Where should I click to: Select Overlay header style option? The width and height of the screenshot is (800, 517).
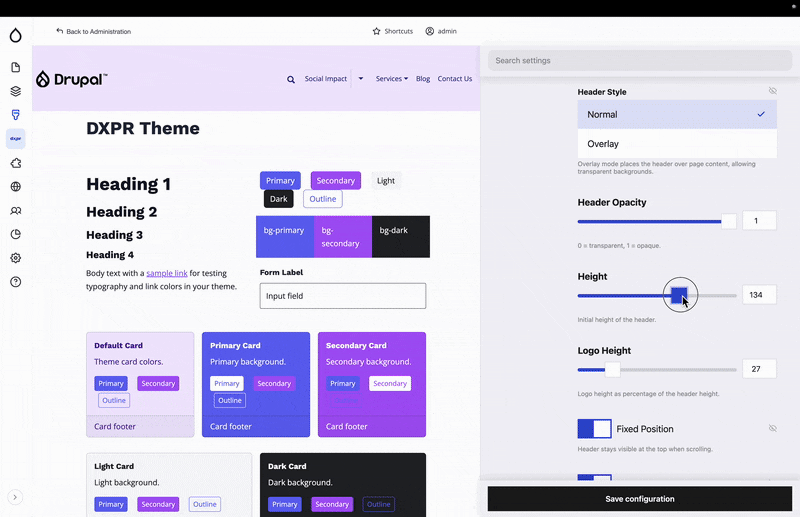coord(677,144)
